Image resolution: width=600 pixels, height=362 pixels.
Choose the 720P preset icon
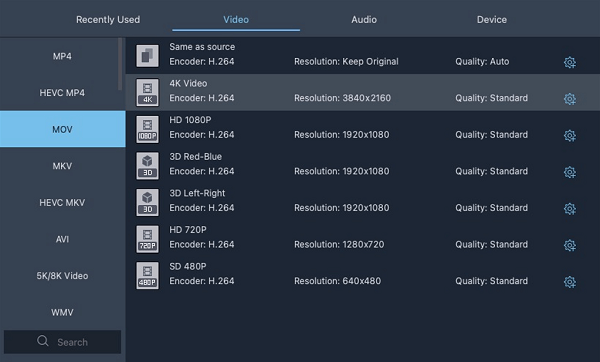click(147, 239)
